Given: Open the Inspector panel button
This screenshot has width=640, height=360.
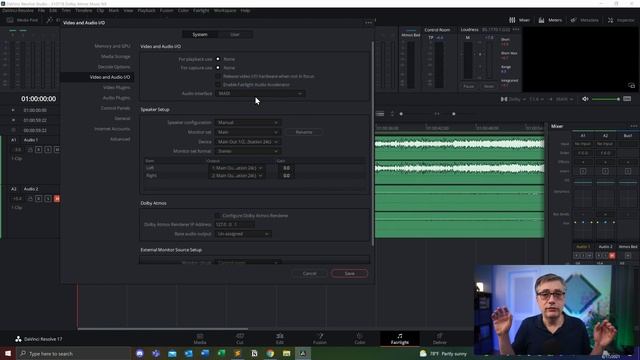Looking at the screenshot, I should [621, 20].
